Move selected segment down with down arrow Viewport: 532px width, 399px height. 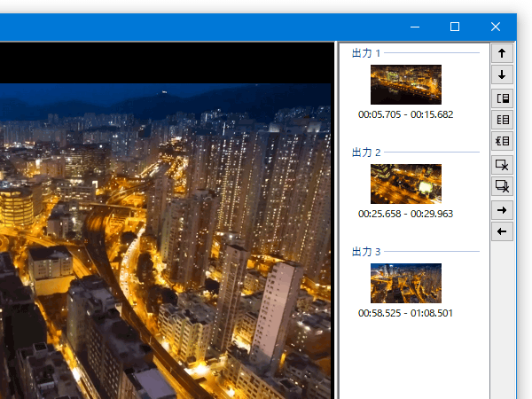[x=502, y=74]
